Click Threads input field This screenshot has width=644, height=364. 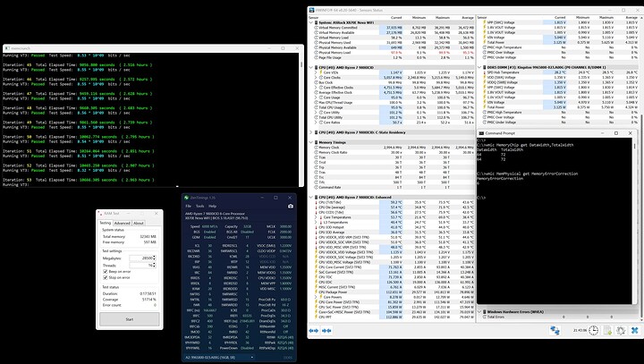tap(141, 266)
